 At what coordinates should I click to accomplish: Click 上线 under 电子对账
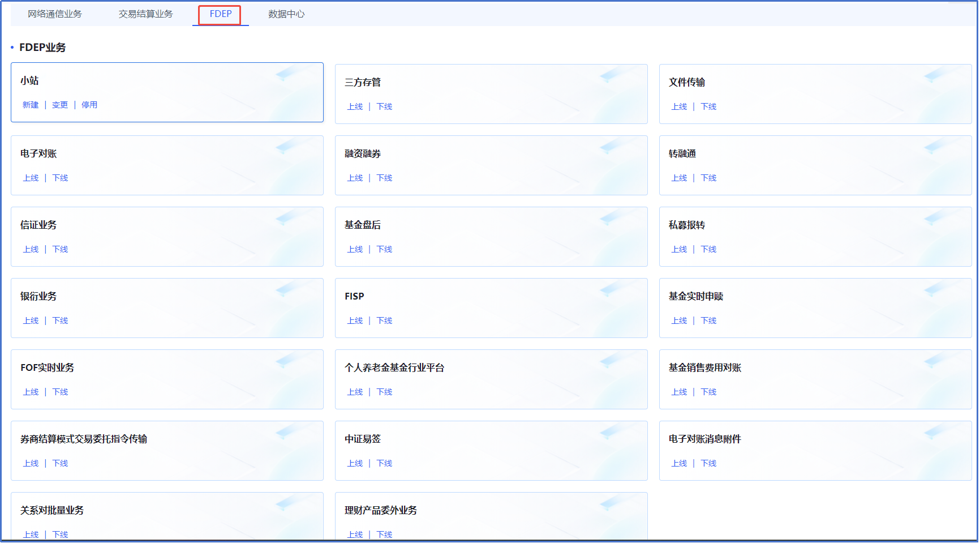tap(31, 178)
